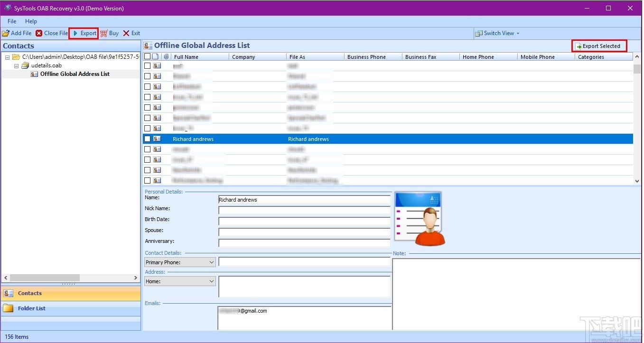Click the Export Selected button
The height and width of the screenshot is (343, 644).
[599, 46]
